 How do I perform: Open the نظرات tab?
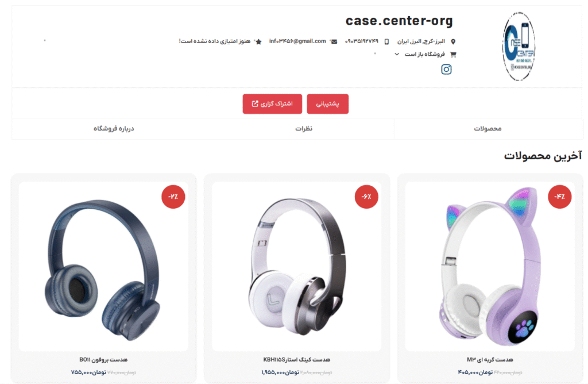tap(304, 129)
